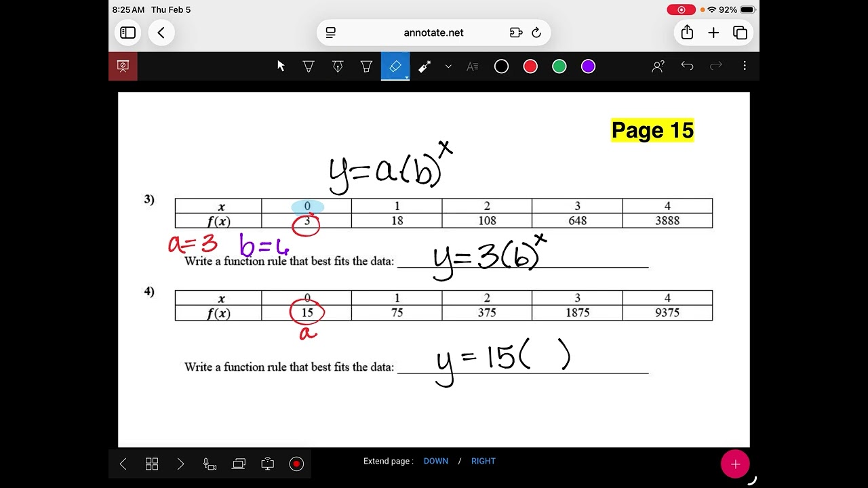This screenshot has width=868, height=488.
Task: Show the Safari tab overview
Action: (x=740, y=33)
